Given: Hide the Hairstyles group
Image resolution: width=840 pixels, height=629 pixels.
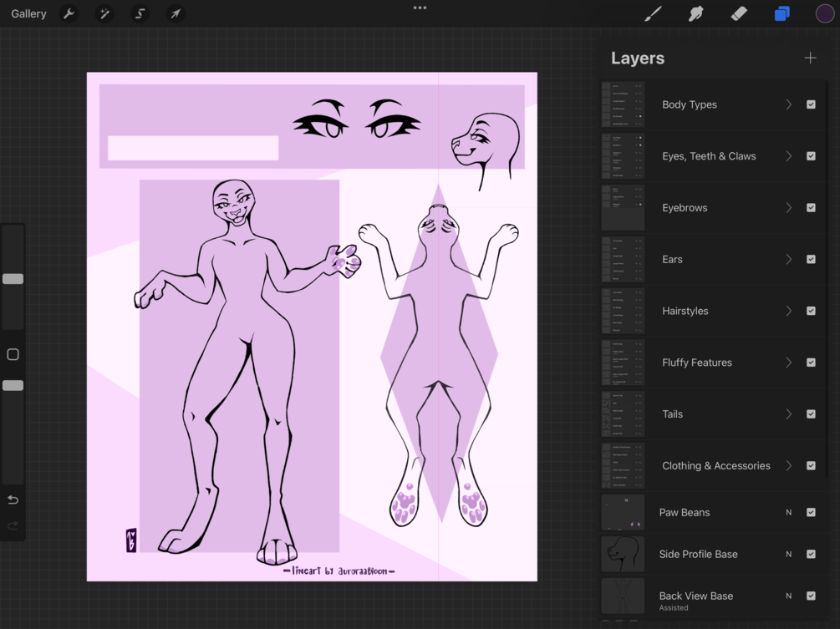Looking at the screenshot, I should [811, 311].
